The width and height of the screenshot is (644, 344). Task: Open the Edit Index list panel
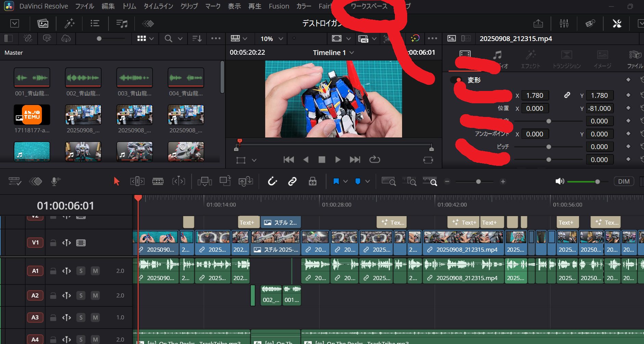[95, 23]
